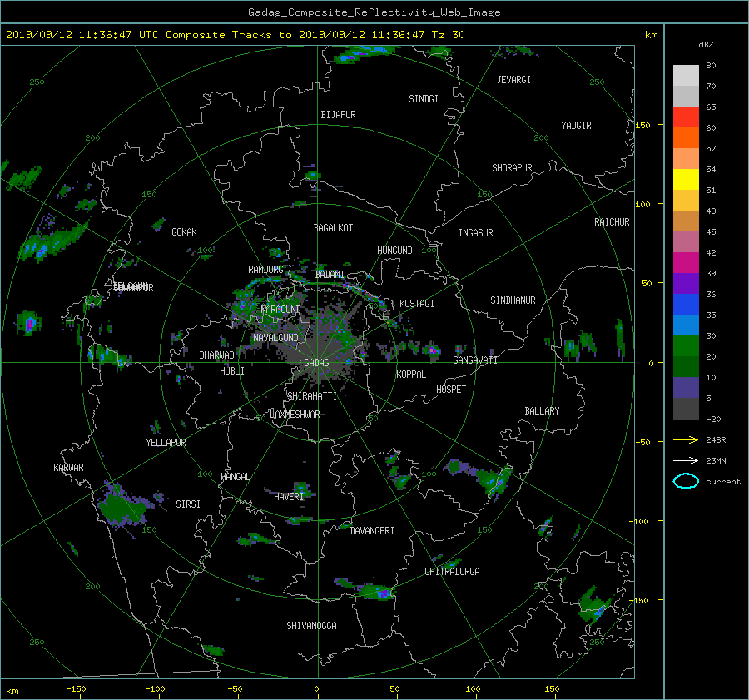Viewport: 749px width, 700px height.
Task: Click the title Gadag_Composite_Reflectivity_Web_Image
Action: [374, 12]
